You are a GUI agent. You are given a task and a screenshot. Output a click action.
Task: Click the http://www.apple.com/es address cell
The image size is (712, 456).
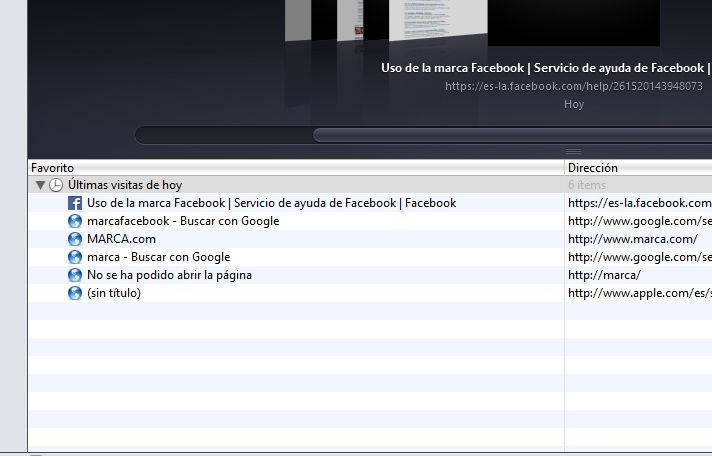click(639, 293)
